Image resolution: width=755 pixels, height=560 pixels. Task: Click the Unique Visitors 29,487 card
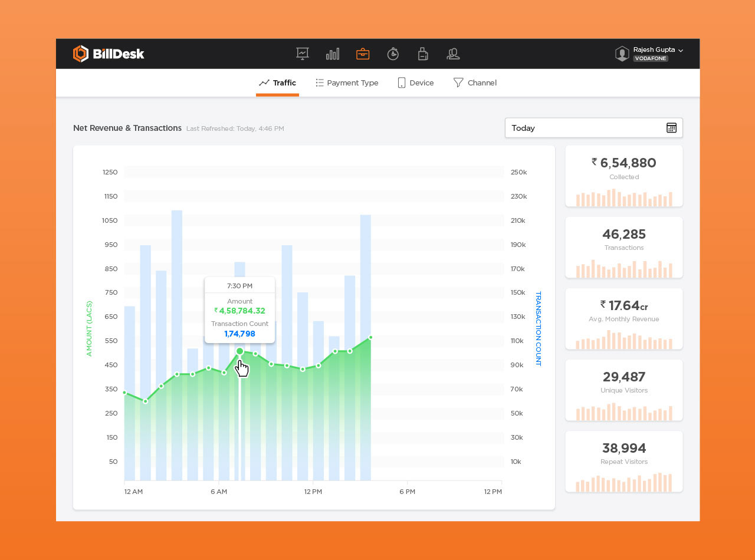point(624,390)
